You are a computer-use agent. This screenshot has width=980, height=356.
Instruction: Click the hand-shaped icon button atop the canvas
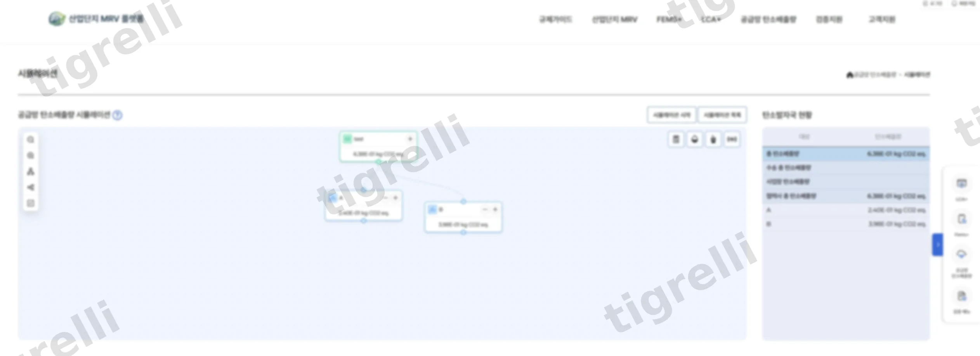pos(713,139)
